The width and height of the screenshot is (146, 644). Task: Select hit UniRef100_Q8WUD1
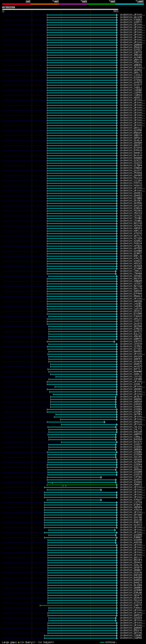(131, 65)
